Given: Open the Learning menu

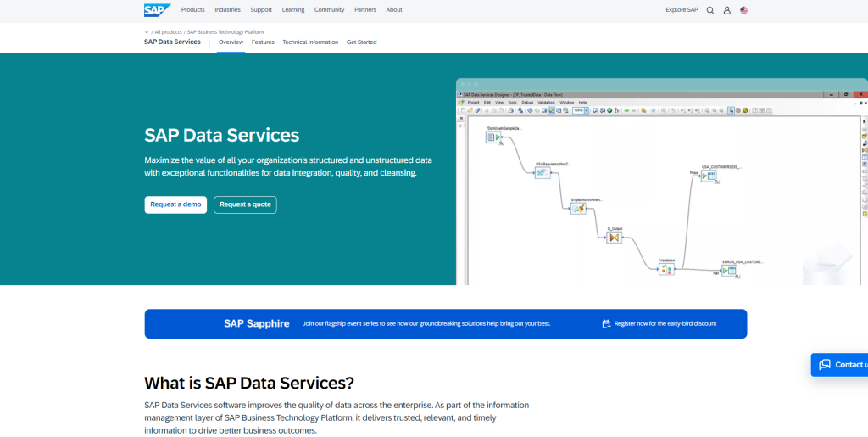Looking at the screenshot, I should coord(293,10).
